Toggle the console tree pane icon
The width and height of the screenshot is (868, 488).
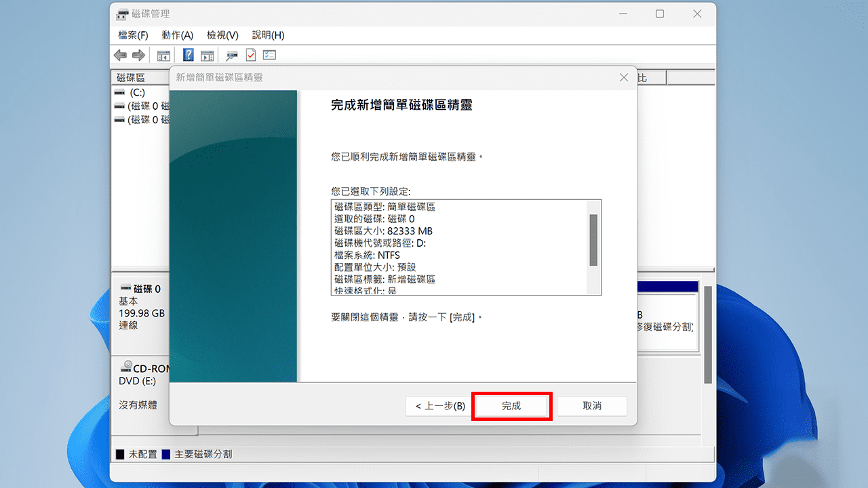163,55
